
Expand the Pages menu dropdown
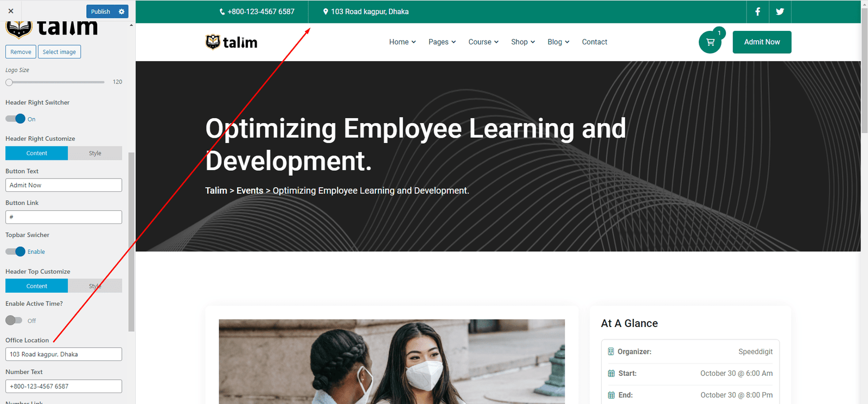[442, 42]
